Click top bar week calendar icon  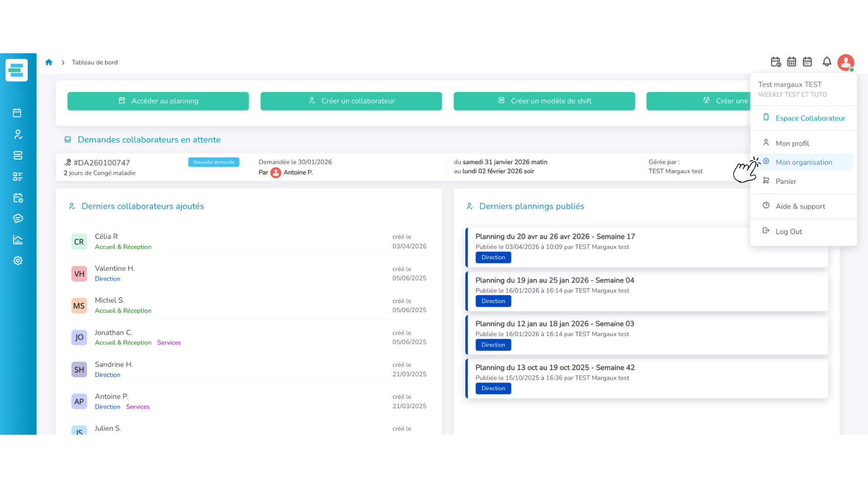point(792,62)
